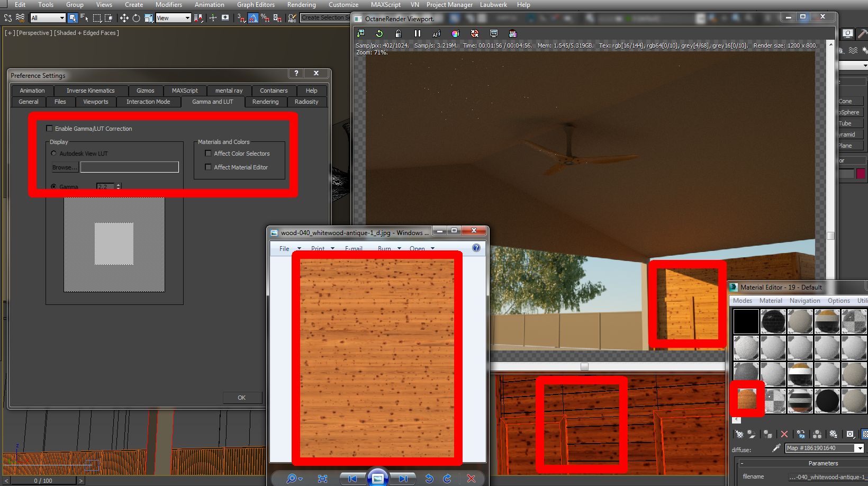Click the Material Editor delete material X icon
This screenshot has height=486, width=868.
coord(784,434)
